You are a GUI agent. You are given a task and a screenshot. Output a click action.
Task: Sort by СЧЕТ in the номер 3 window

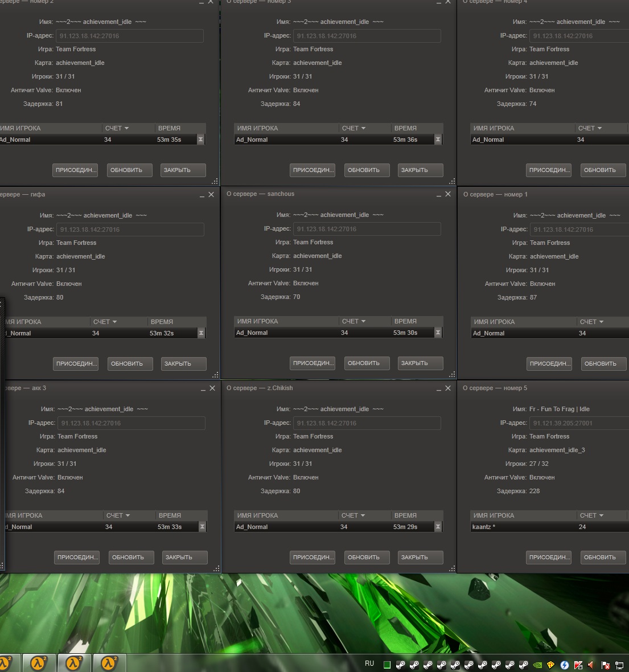[x=365, y=128]
